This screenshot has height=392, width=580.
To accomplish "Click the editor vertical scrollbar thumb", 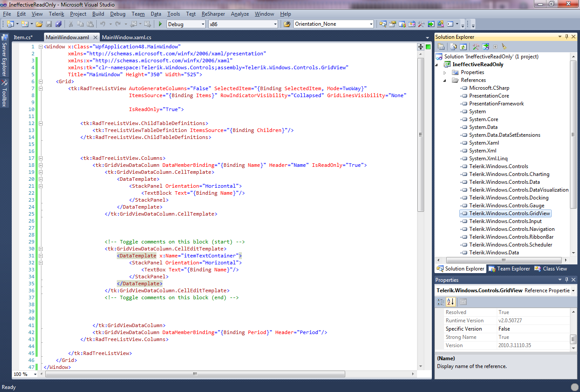I will (x=421, y=134).
